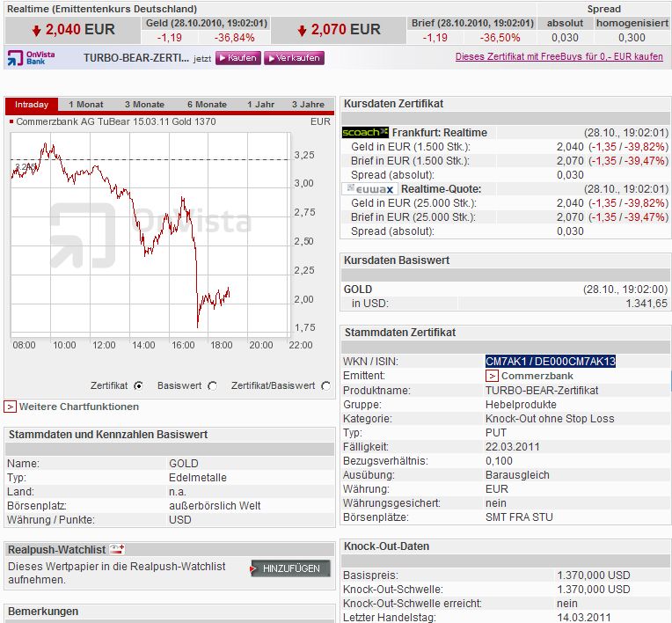Click the Börsenplätze value SMT FRA STU
This screenshot has height=623, width=672.
click(519, 517)
